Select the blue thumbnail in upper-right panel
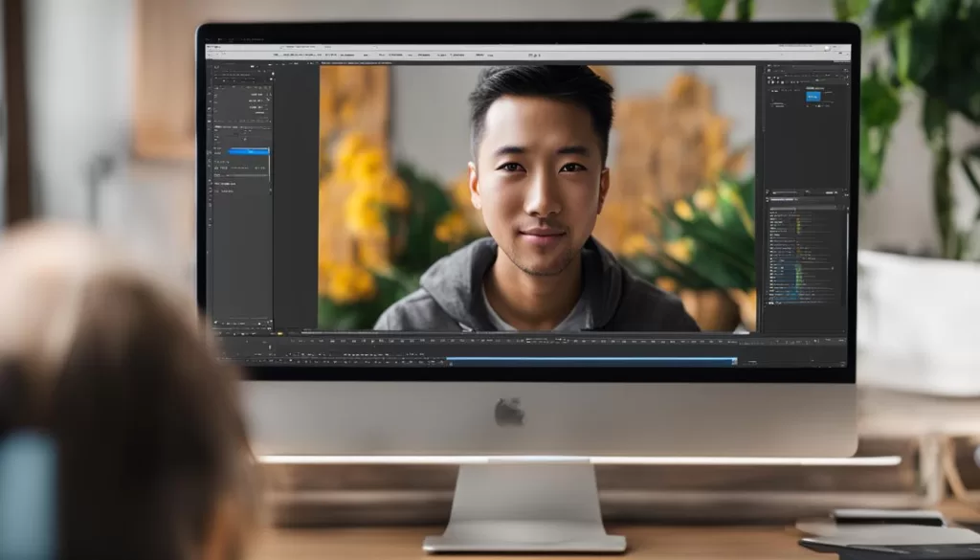980x560 pixels. coord(813,96)
